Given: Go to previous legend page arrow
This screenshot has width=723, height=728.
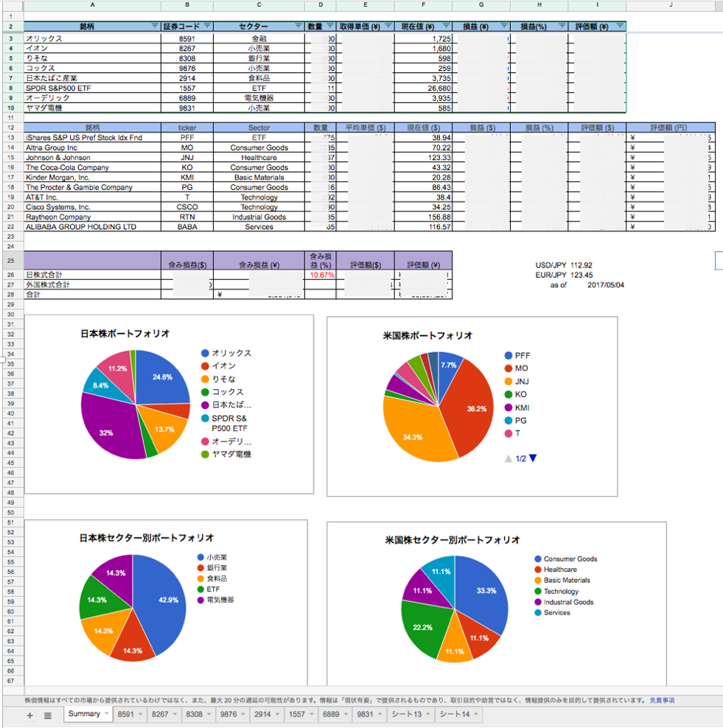Looking at the screenshot, I should point(509,458).
